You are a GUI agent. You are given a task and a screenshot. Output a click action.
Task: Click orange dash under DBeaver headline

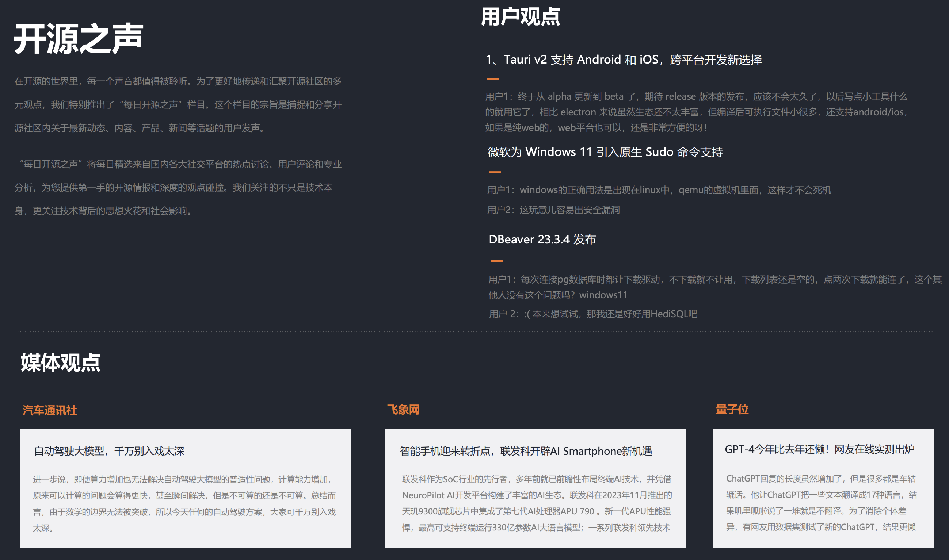[496, 261]
